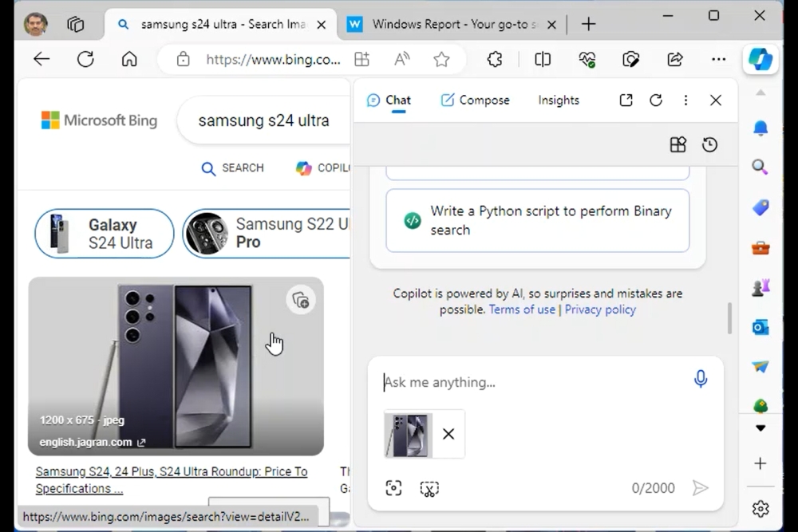Open sidebar settings gear icon

coord(760,509)
